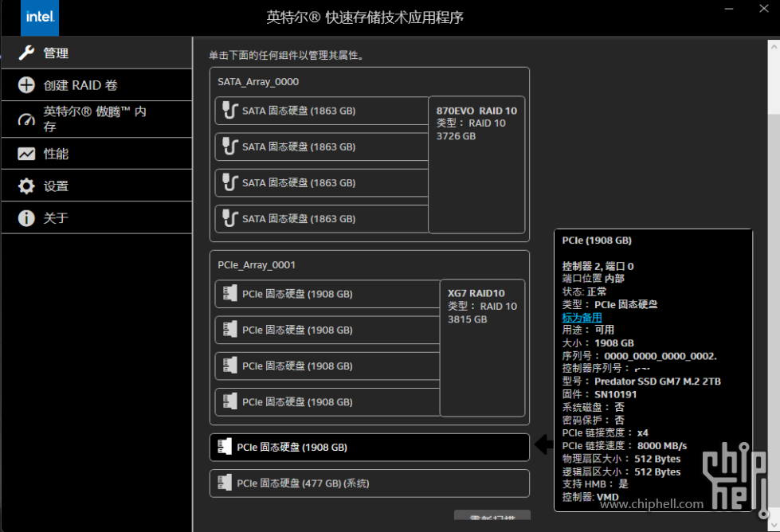Click the gear icon beside 设置
The image size is (780, 532).
pyautogui.click(x=26, y=186)
